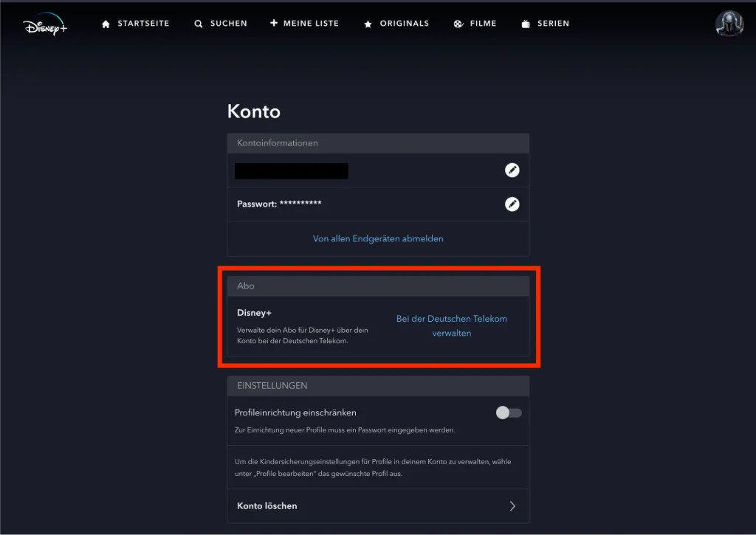
Task: Select the Konto löschen text
Action: tap(267, 506)
